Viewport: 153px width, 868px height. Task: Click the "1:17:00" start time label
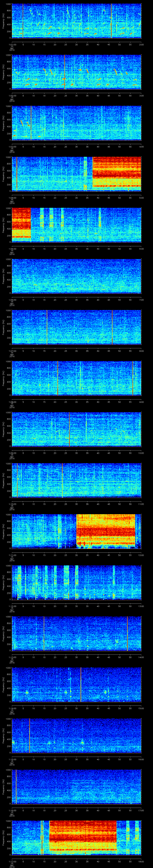click(12, 861)
